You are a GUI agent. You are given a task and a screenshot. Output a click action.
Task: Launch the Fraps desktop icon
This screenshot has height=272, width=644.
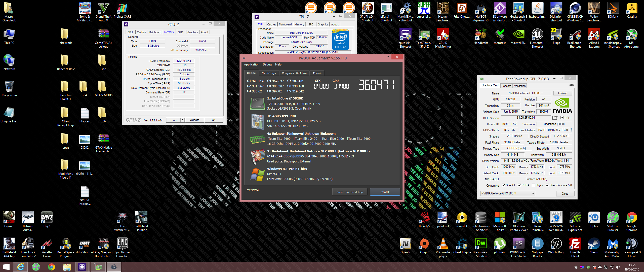pyautogui.click(x=556, y=37)
